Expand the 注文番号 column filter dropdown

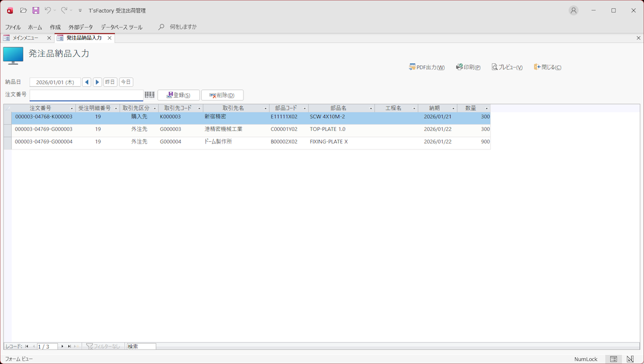pos(72,108)
